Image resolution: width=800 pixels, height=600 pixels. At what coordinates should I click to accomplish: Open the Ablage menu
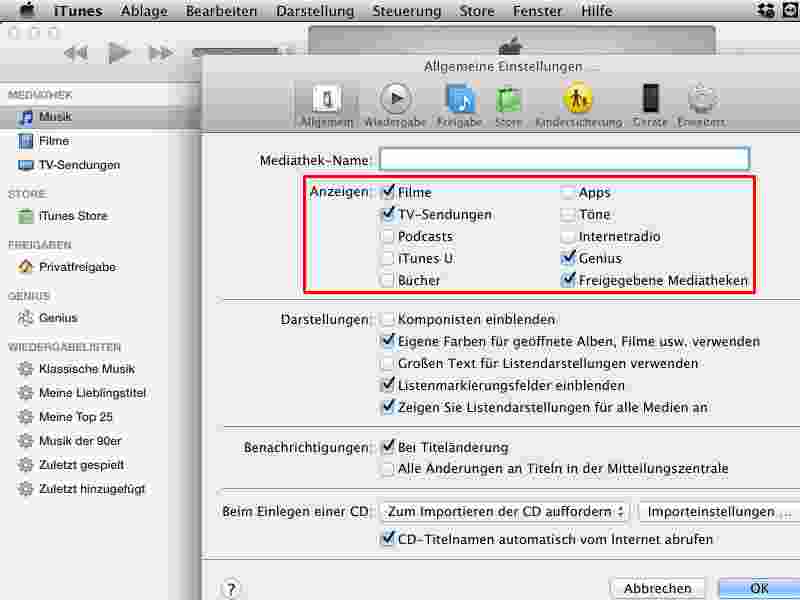[144, 10]
